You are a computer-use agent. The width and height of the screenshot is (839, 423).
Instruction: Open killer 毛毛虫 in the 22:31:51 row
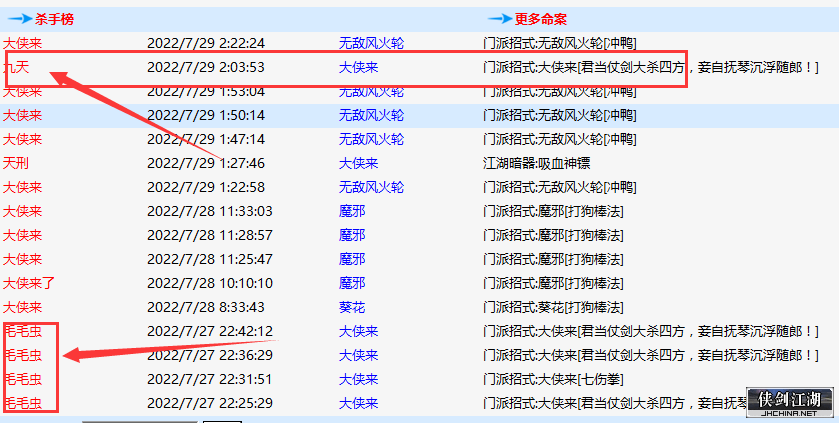click(22, 380)
